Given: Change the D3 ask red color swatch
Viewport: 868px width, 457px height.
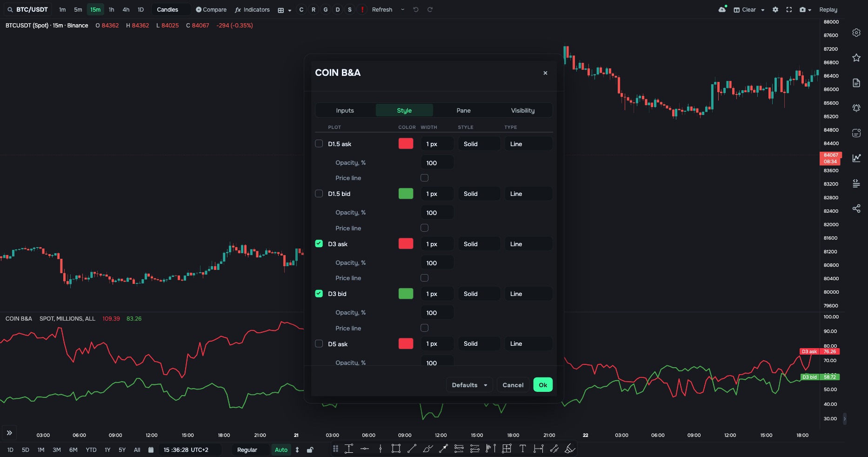Looking at the screenshot, I should [x=406, y=243].
